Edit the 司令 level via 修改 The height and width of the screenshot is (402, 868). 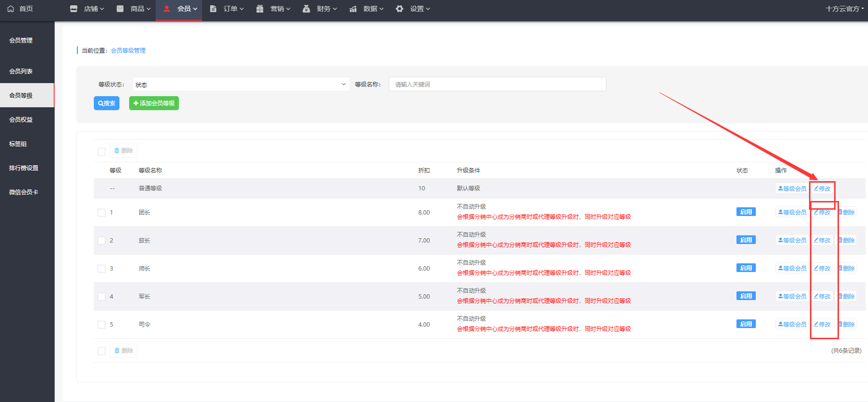(x=822, y=324)
